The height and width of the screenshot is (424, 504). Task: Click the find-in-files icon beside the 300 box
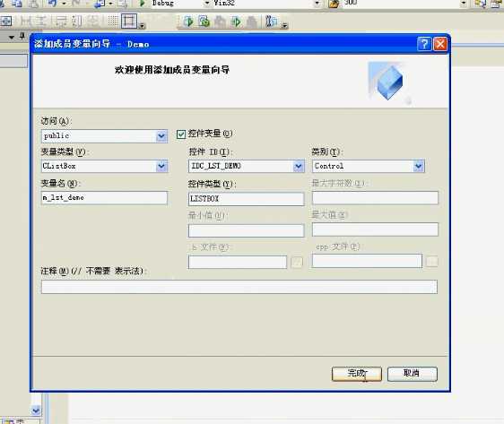(335, 4)
